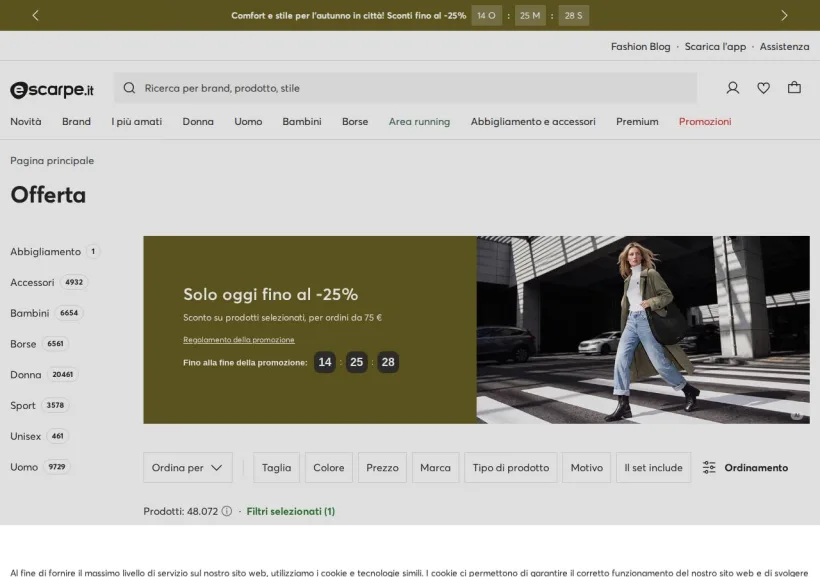Go to Pagina principale breadcrumb

52,161
